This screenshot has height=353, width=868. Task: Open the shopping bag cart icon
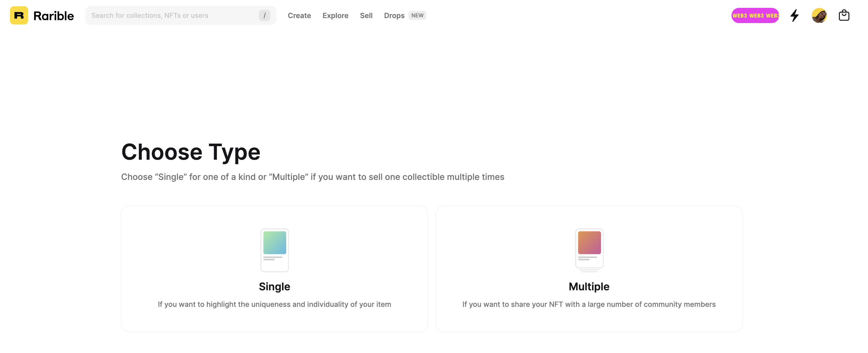tap(844, 15)
